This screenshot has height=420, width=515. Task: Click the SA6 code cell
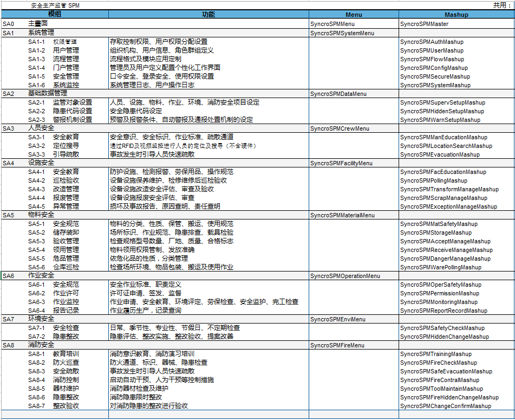(x=9, y=276)
